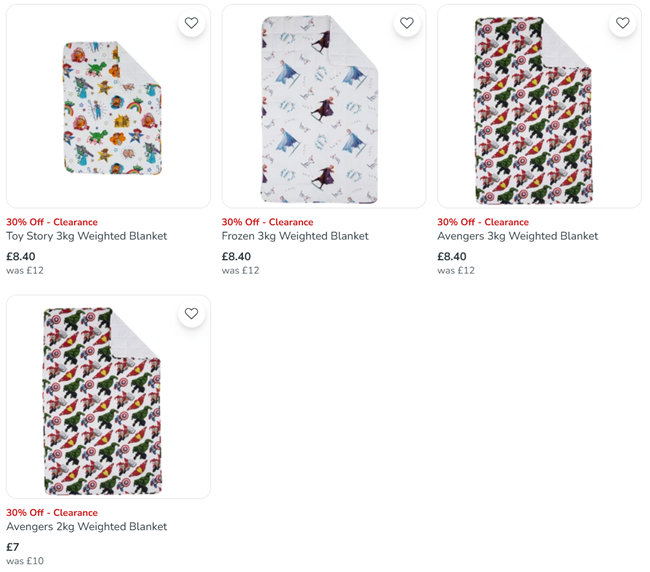The height and width of the screenshot is (572, 650).
Task: Click clearance label above Avengers 2kg blanket
Action: (52, 513)
